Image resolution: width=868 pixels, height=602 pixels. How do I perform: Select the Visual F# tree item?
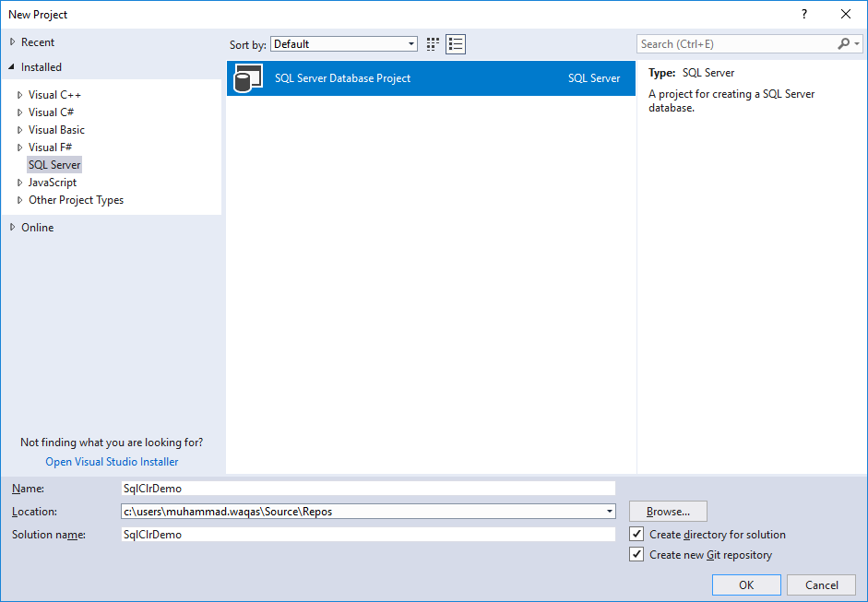[51, 148]
